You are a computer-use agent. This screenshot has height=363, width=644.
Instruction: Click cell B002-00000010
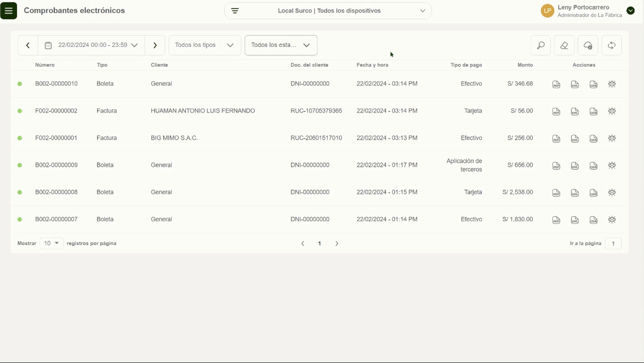(56, 84)
